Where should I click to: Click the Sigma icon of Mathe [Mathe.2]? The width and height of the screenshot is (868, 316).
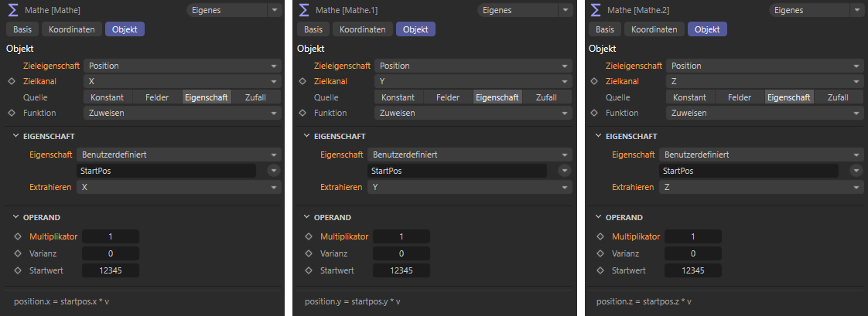point(596,10)
